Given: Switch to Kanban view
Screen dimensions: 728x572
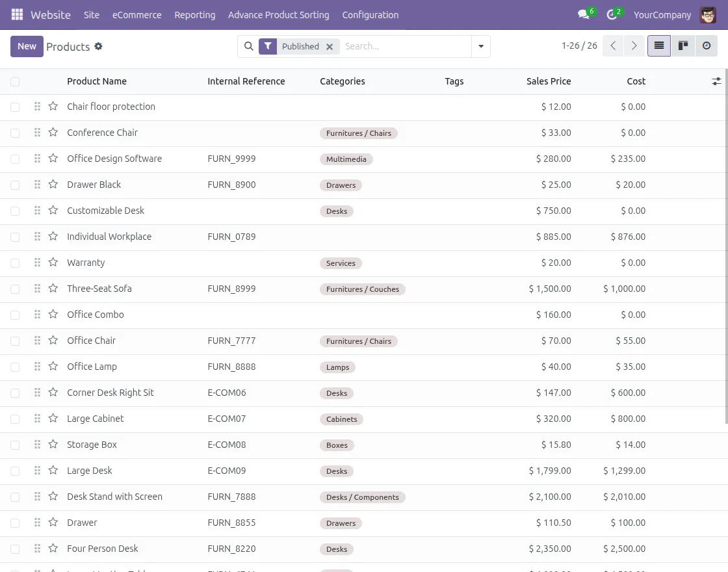Looking at the screenshot, I should [682, 46].
